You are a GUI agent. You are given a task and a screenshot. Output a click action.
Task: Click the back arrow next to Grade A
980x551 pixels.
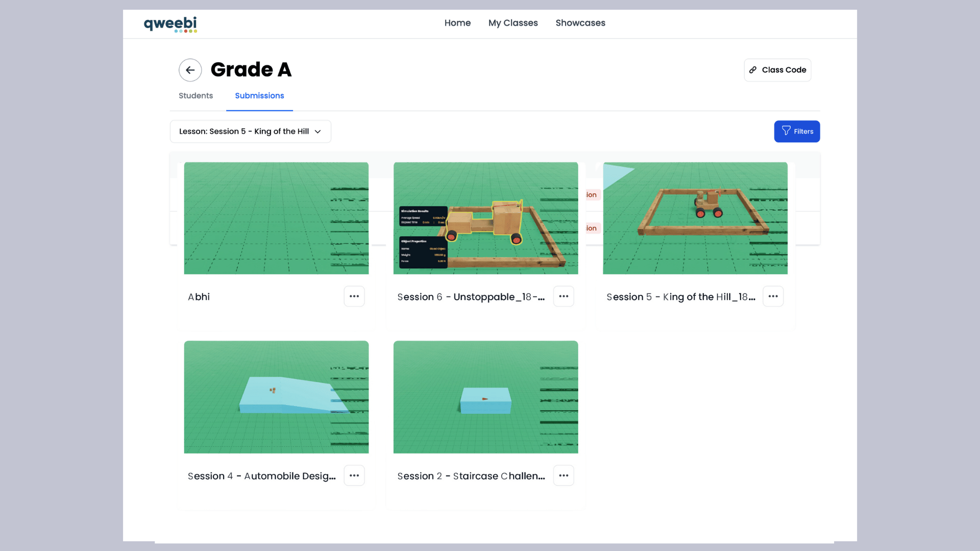point(190,70)
